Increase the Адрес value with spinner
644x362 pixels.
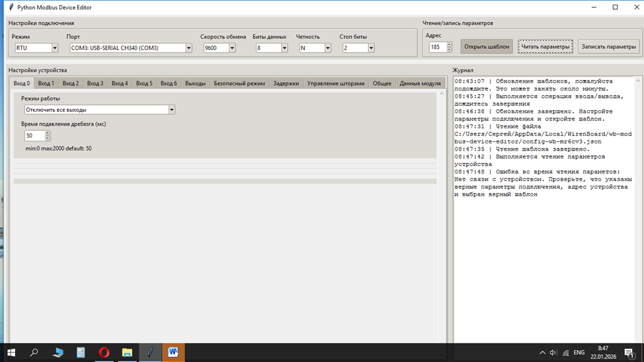[x=450, y=45]
